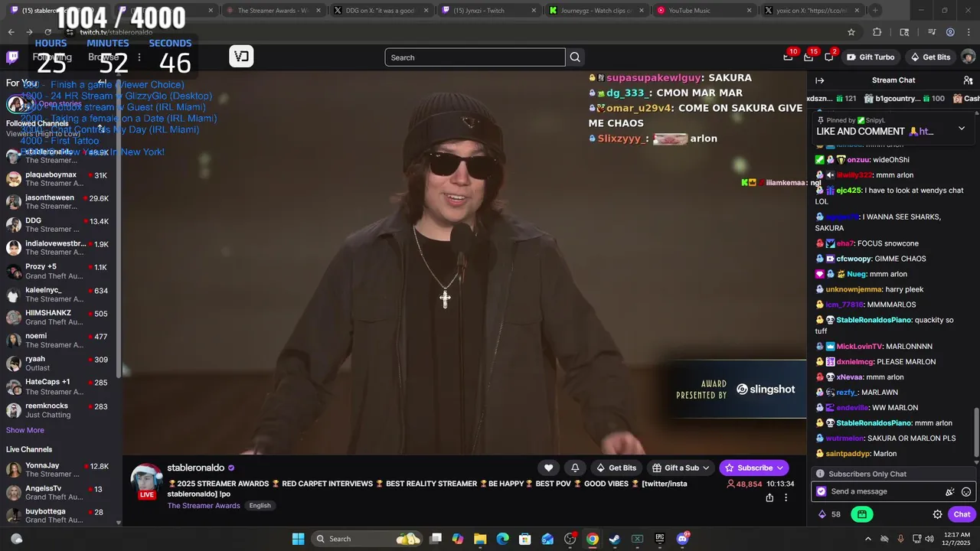The width and height of the screenshot is (980, 551).
Task: Switch to YouTube Music browser tab
Action: [704, 11]
